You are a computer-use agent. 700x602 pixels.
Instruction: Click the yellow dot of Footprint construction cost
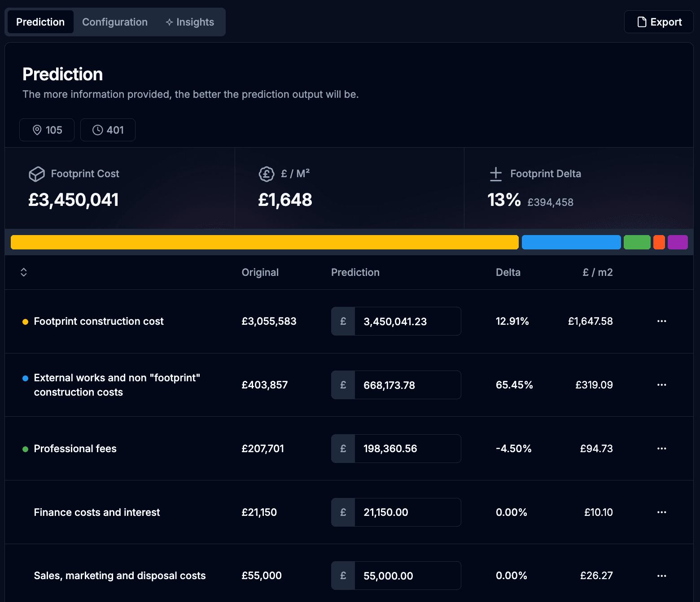click(26, 322)
